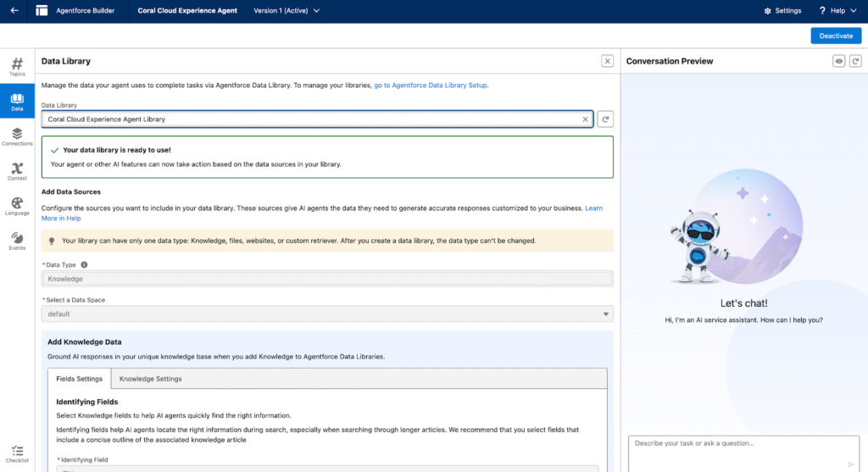Open the Select a Data Space dropdown
Screen dimensions: 868x472
tap(327, 314)
